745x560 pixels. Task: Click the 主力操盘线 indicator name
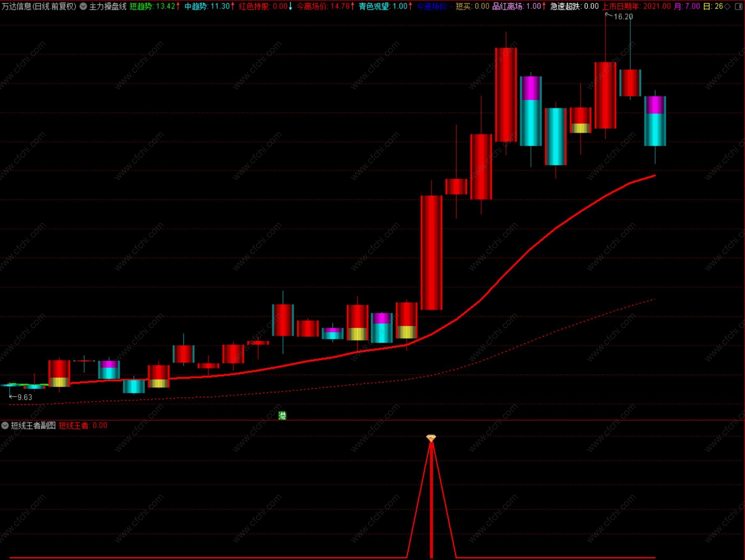click(x=108, y=6)
